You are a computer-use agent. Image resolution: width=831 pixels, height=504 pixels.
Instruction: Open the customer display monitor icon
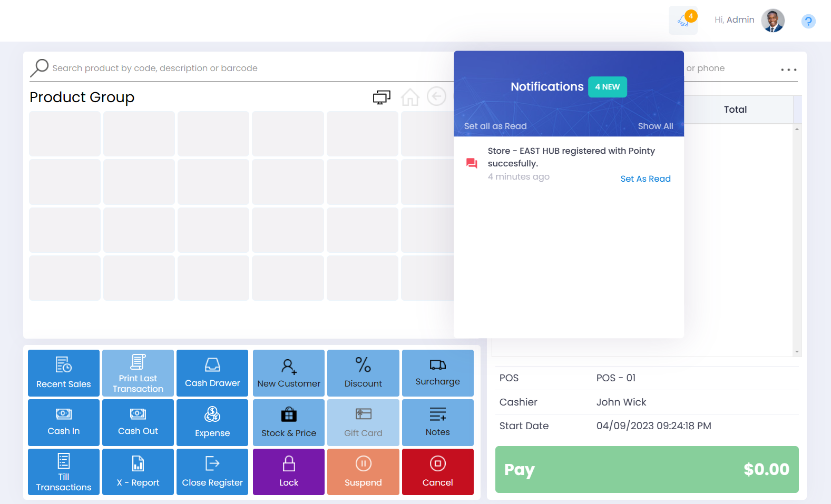(x=382, y=97)
